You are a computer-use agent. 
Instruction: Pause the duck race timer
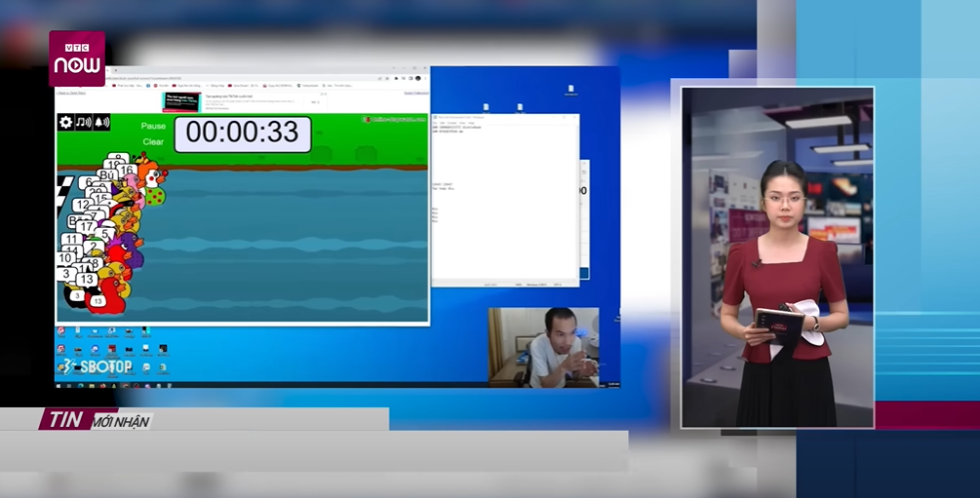coord(153,126)
